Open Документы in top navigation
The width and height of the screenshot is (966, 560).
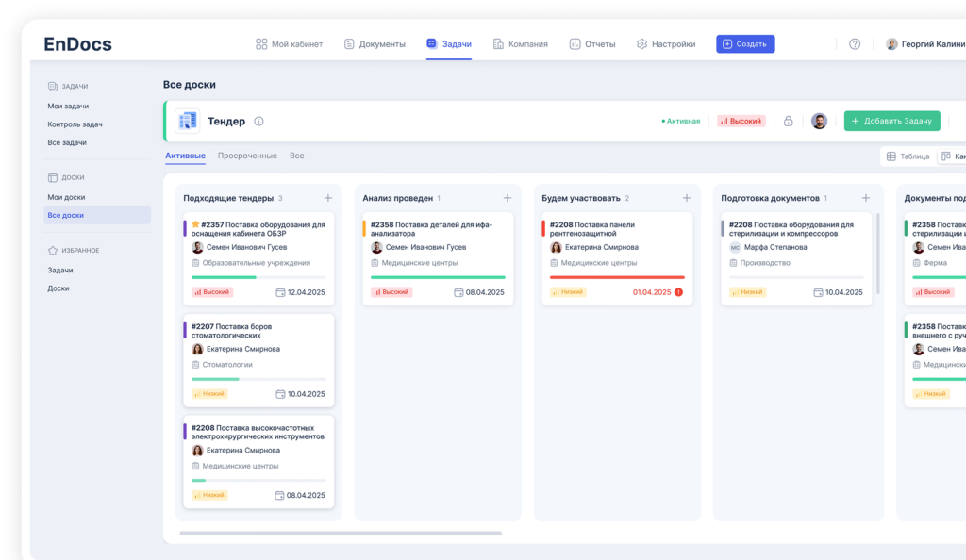(375, 43)
